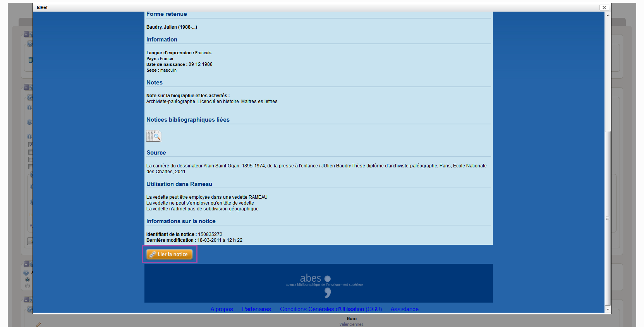Select the unselected radio button at left
The height and width of the screenshot is (327, 644).
pos(27,286)
